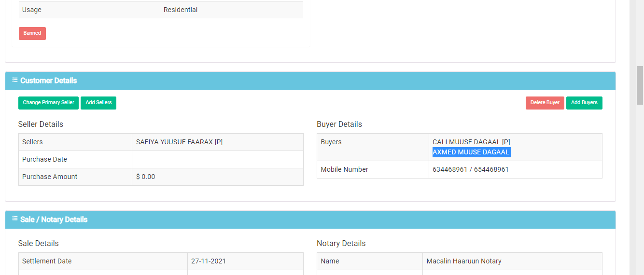644x275 pixels.
Task: Click the red Banned button
Action: (32, 33)
